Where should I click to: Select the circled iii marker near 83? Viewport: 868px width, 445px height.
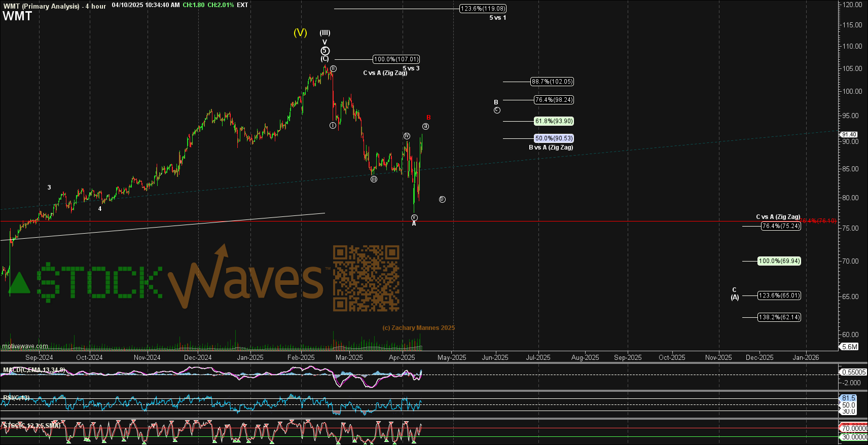point(374,179)
